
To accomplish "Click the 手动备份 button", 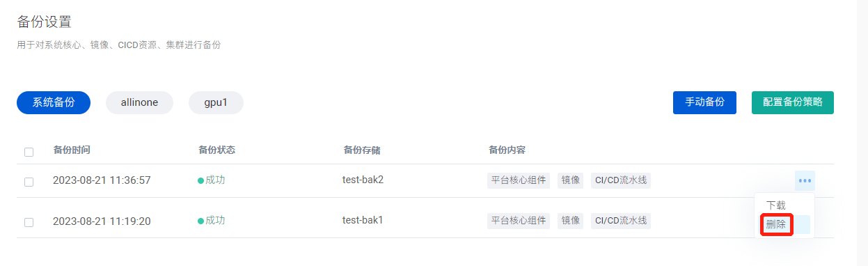I will point(704,102).
